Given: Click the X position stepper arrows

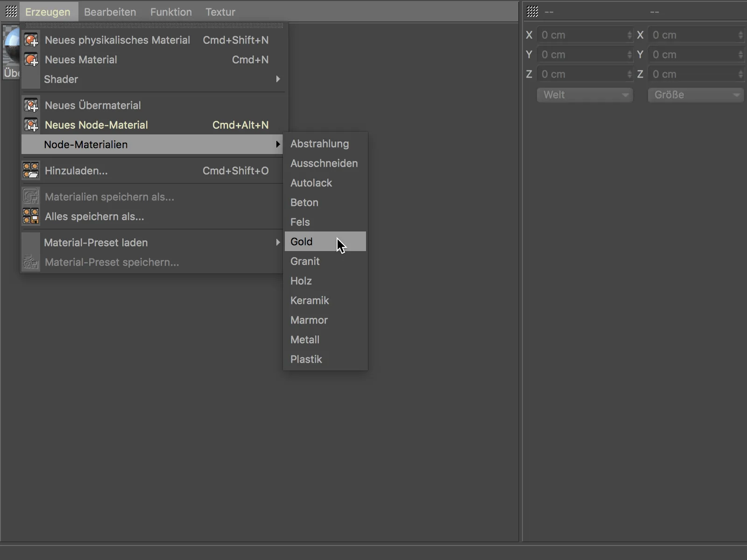Looking at the screenshot, I should [629, 35].
